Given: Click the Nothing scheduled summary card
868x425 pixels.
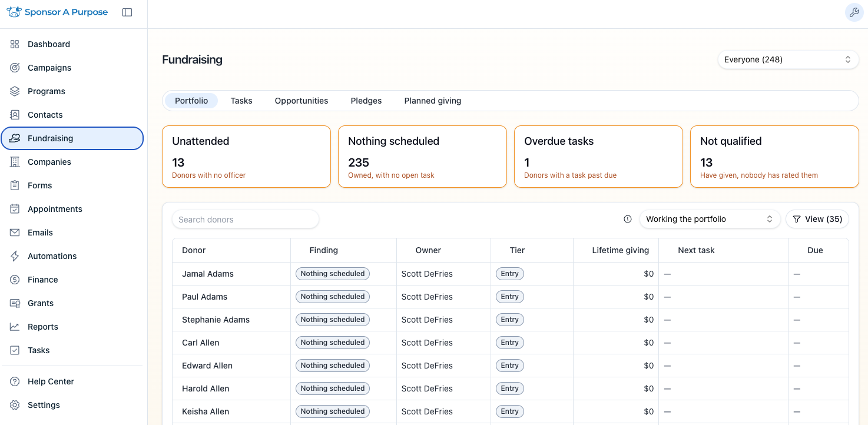Looking at the screenshot, I should coord(422,157).
